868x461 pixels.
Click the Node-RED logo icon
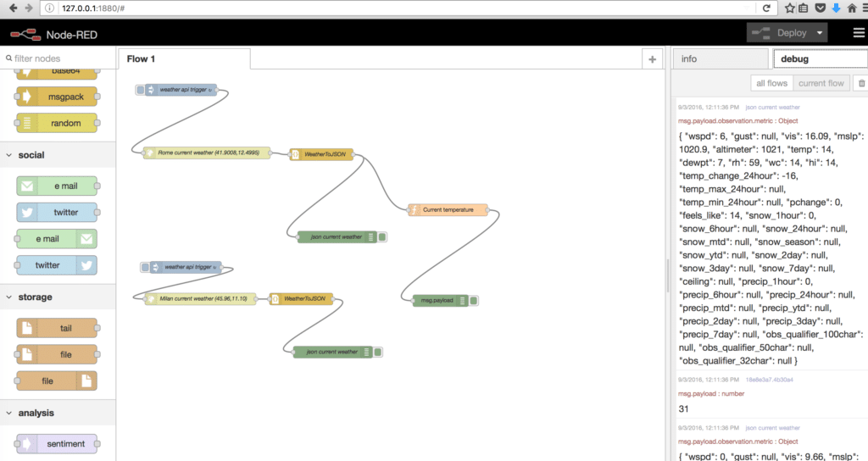(x=25, y=34)
